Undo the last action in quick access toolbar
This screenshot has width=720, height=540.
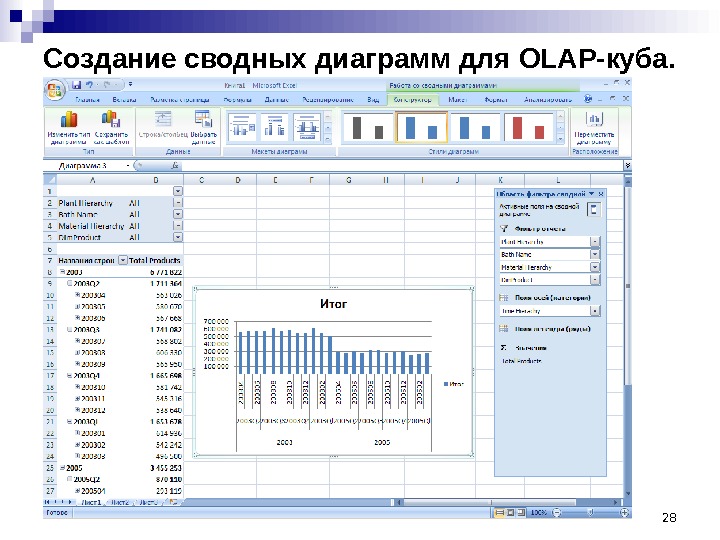90,85
